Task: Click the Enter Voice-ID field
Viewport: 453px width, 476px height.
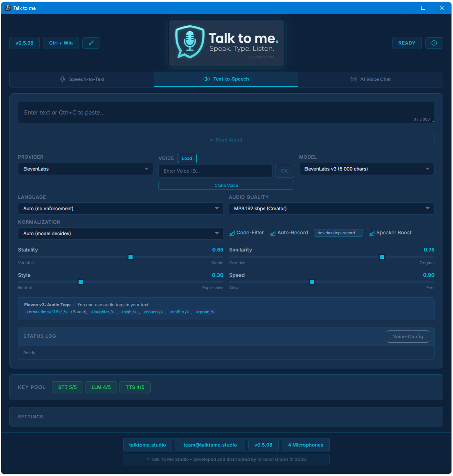Action: point(215,171)
